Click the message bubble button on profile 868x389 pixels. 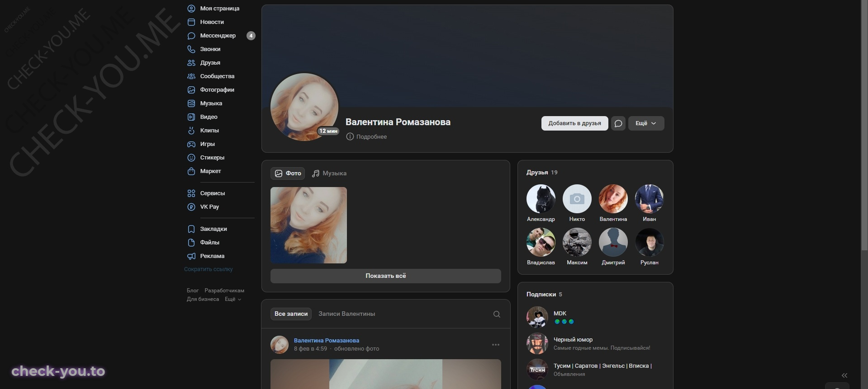[x=618, y=123]
